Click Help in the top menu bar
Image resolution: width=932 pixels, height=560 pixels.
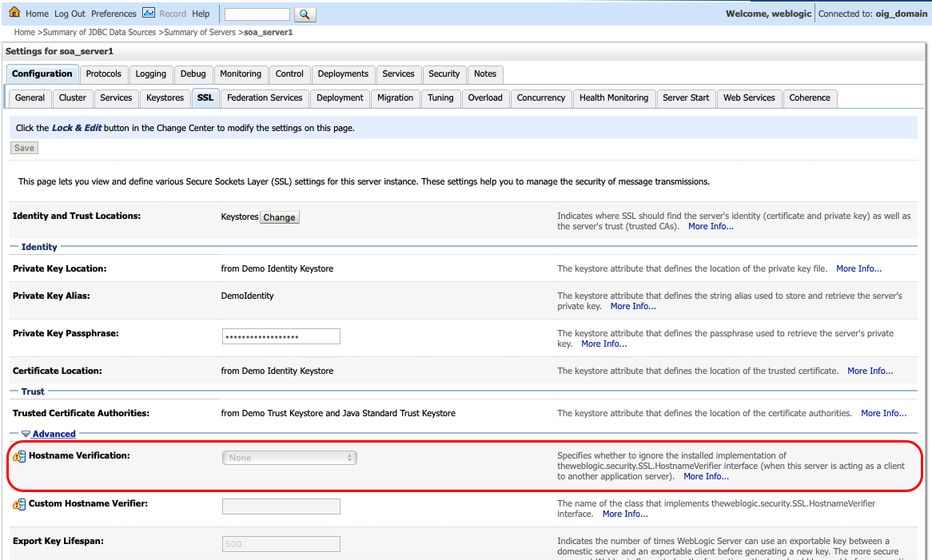201,13
